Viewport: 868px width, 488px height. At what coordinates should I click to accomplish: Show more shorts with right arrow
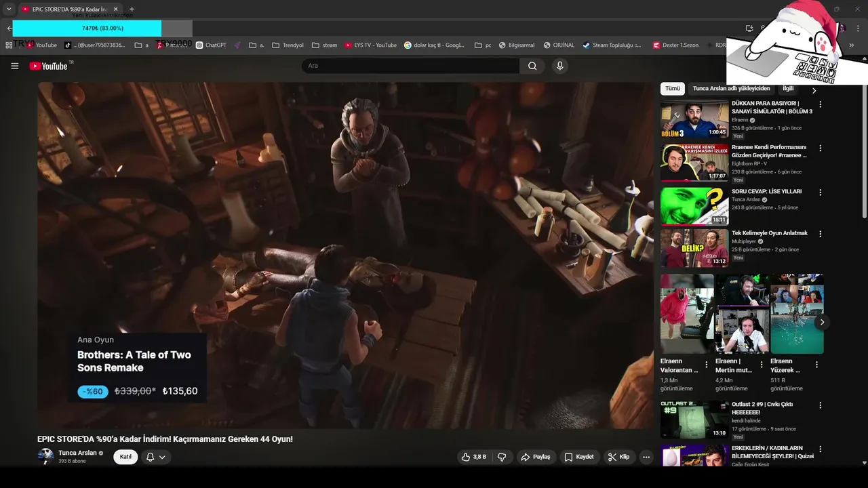821,322
